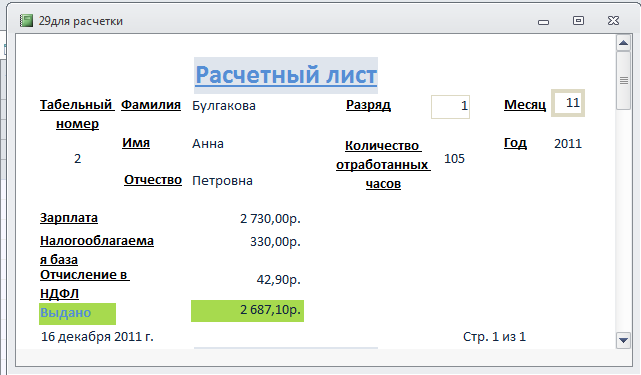
Task: Click the Год value 2011
Action: (568, 144)
